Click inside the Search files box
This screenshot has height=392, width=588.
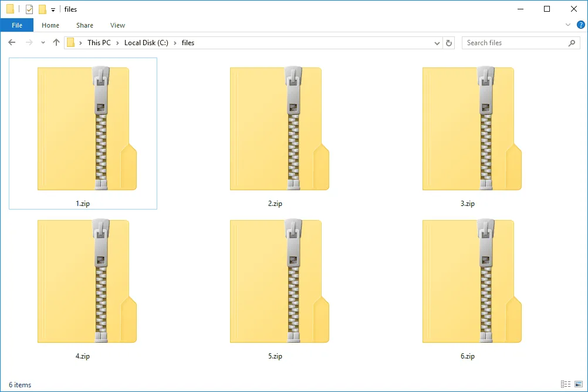(x=513, y=43)
